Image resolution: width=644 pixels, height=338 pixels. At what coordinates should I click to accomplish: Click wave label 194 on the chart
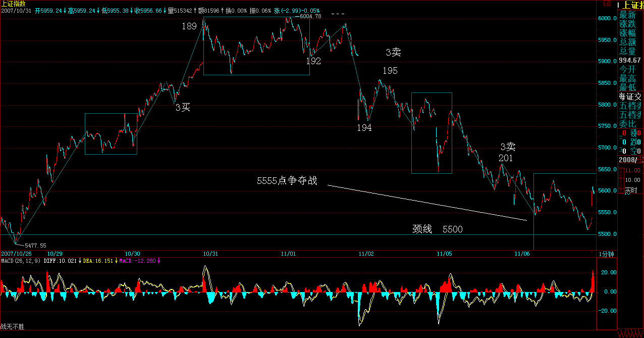point(364,128)
